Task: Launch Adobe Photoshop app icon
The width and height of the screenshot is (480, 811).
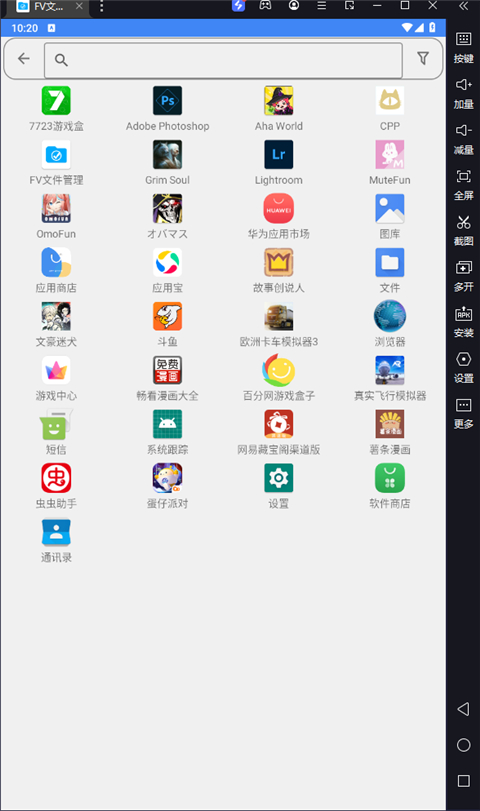Action: 167,100
